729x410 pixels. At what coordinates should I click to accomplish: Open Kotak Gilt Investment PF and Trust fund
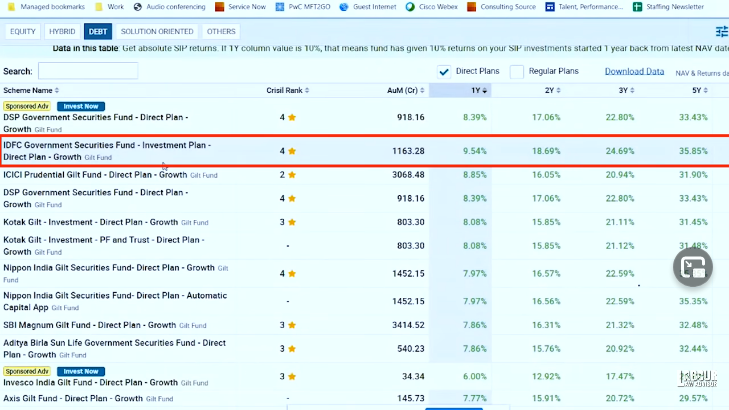click(x=104, y=246)
